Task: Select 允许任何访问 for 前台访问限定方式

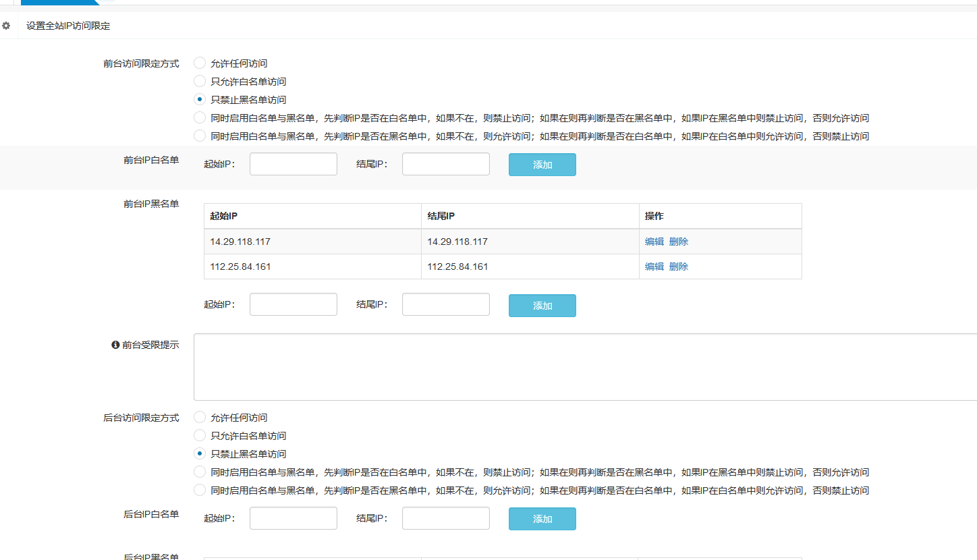Action: 200,63
